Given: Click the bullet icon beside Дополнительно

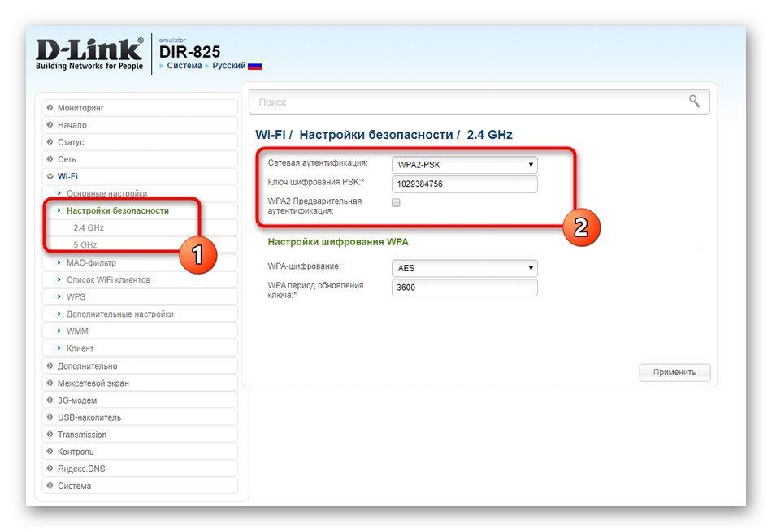Looking at the screenshot, I should pyautogui.click(x=50, y=365).
